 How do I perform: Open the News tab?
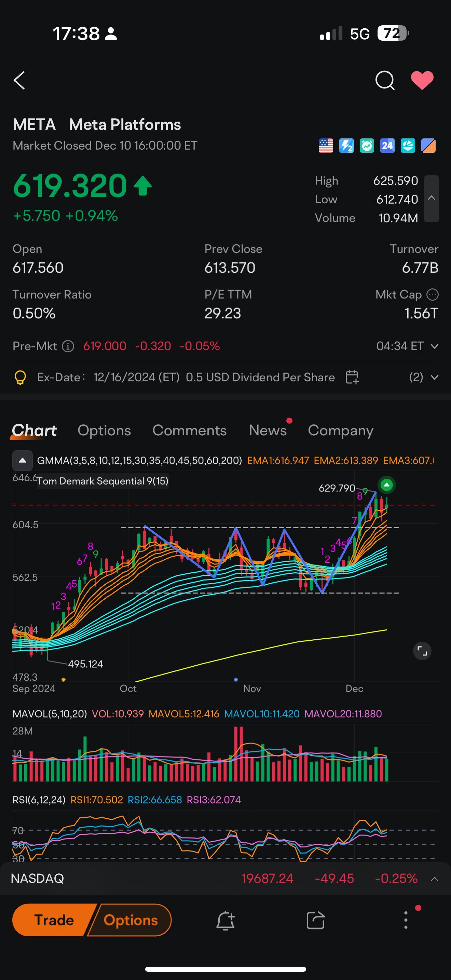[268, 430]
